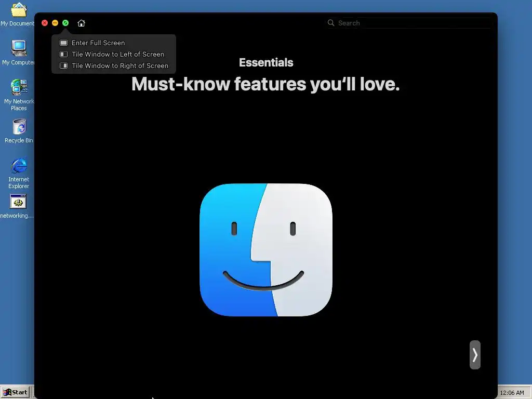Screen dimensions: 532x399
Task: Close window with red button
Action: pyautogui.click(x=45, y=23)
